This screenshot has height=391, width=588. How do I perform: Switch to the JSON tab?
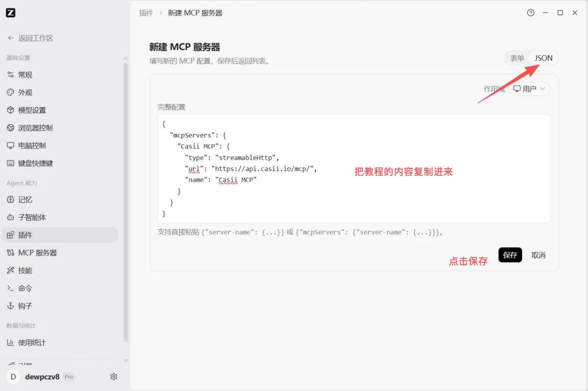(x=543, y=58)
